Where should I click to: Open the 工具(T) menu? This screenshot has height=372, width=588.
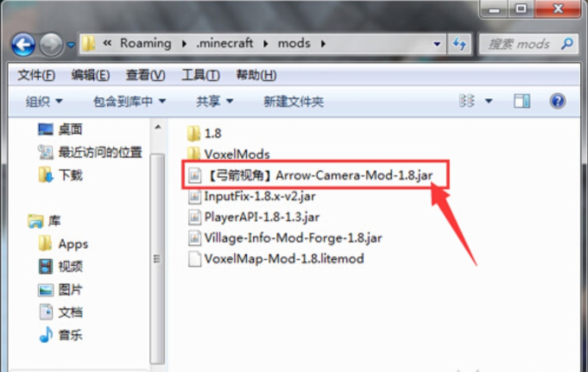coord(201,75)
